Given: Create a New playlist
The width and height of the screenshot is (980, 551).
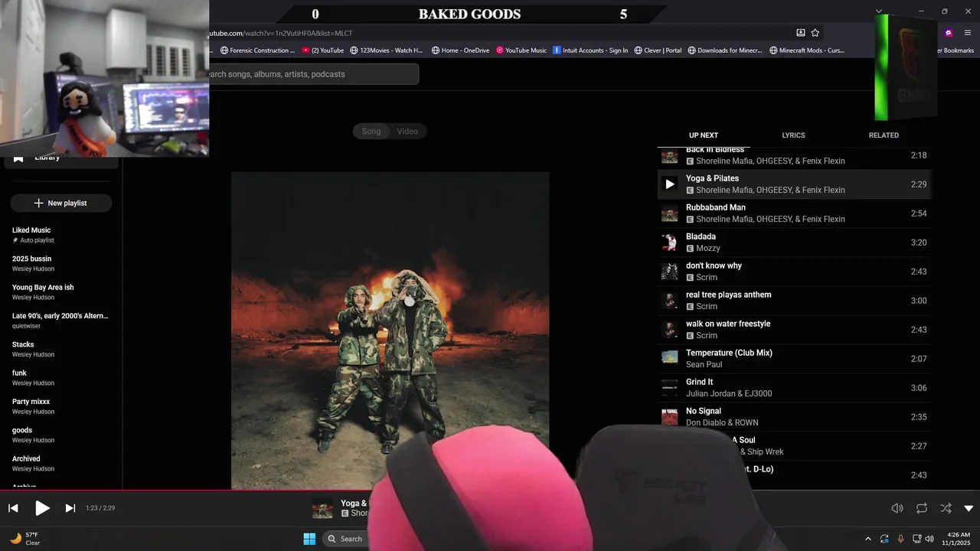Looking at the screenshot, I should pos(61,204).
